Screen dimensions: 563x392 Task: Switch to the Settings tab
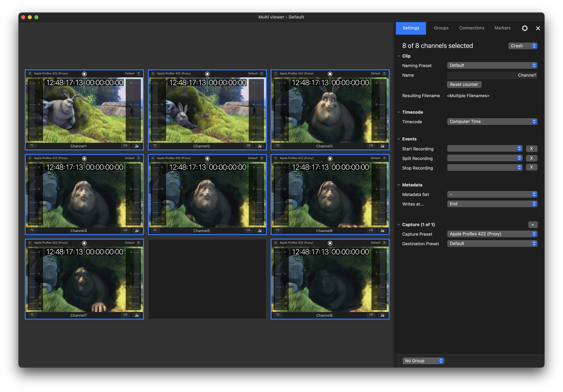411,28
